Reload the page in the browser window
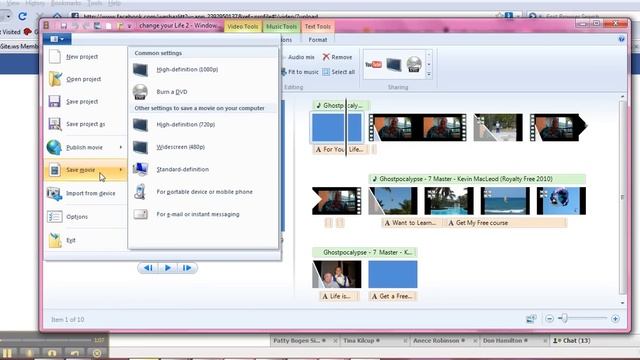Viewport: 640px width, 360px height. [22, 16]
